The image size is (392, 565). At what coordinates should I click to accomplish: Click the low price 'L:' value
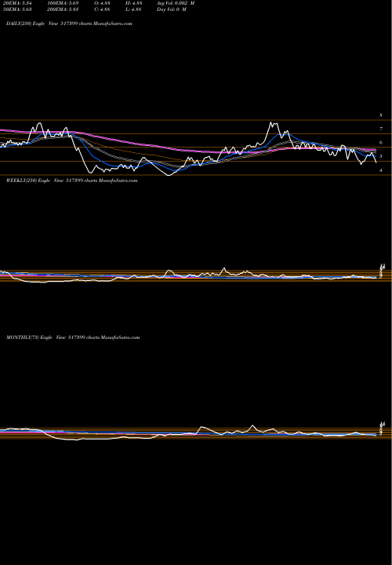[135, 9]
